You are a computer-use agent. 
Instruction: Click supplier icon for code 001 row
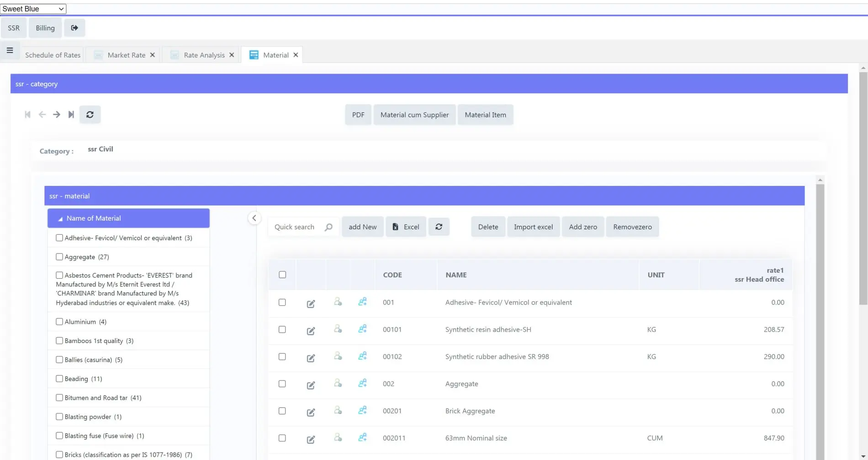click(338, 302)
